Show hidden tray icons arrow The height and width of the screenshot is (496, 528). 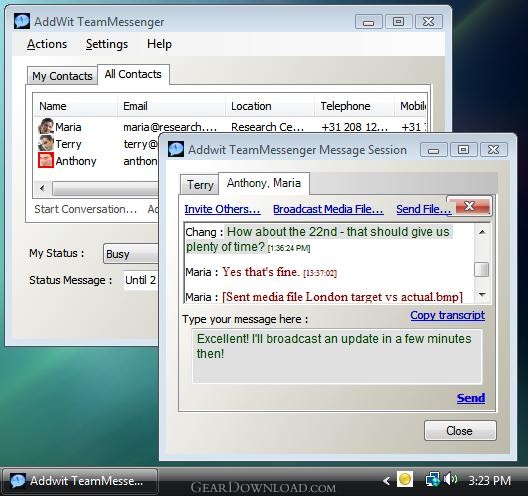[387, 481]
